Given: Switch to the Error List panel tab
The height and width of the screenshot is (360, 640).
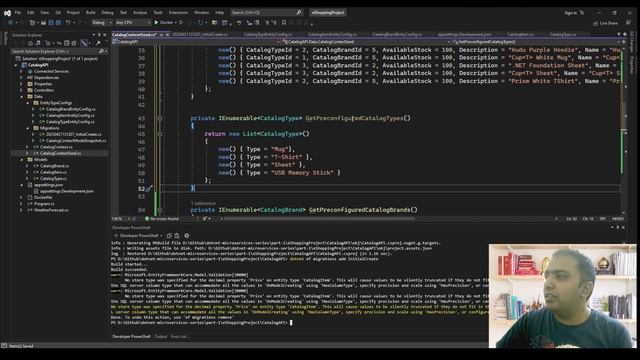Looking at the screenshot, I should tap(179, 337).
